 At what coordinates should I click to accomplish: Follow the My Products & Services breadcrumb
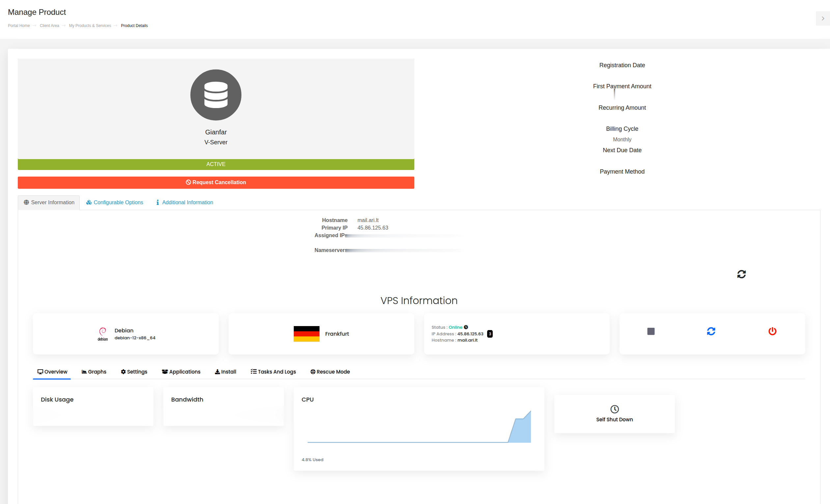[x=90, y=26]
